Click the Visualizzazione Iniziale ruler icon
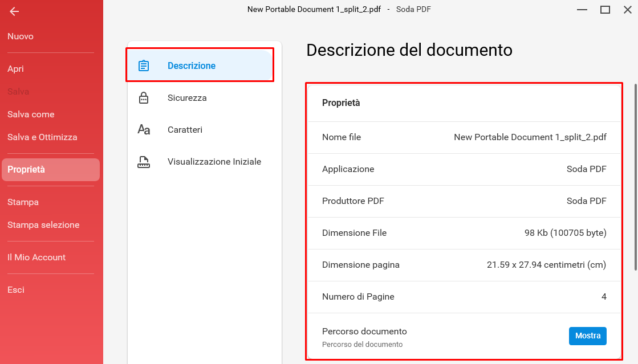The height and width of the screenshot is (364, 638). pos(144,162)
